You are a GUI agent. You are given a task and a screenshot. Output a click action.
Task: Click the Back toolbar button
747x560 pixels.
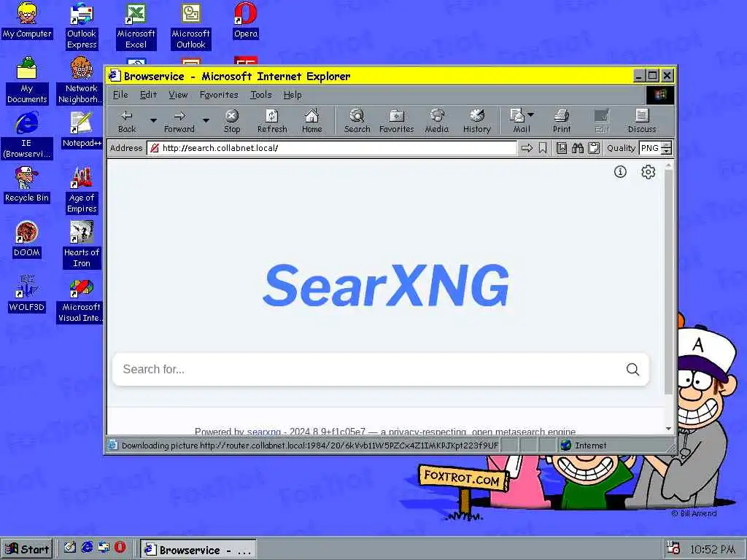point(127,121)
